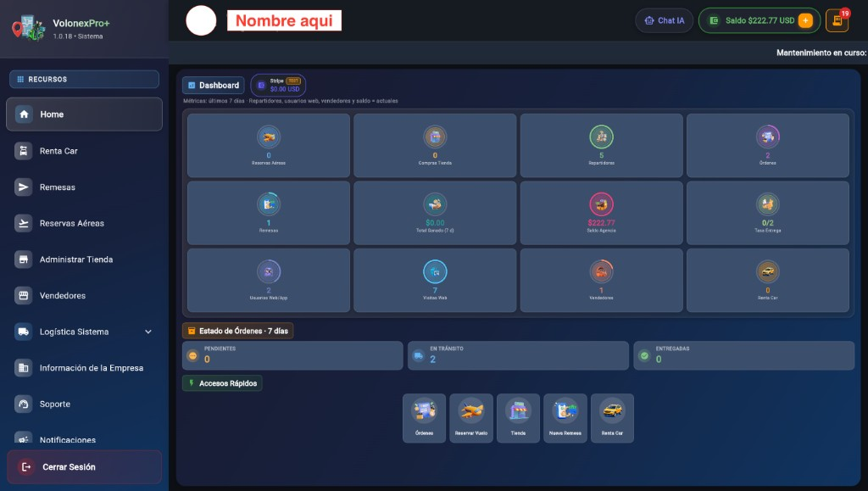The height and width of the screenshot is (491, 868).
Task: Click the Soporte headset icon
Action: point(23,405)
